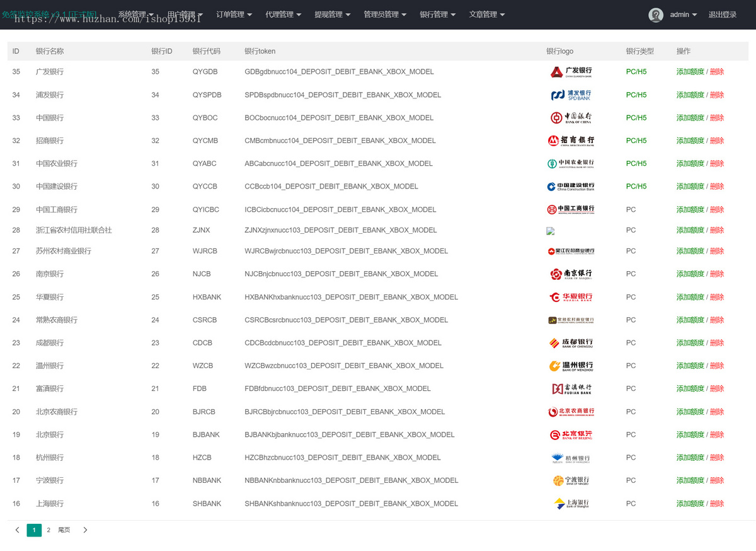Image resolution: width=756 pixels, height=551 pixels.
Task: Click the 华夏银行 logo image
Action: point(571,297)
